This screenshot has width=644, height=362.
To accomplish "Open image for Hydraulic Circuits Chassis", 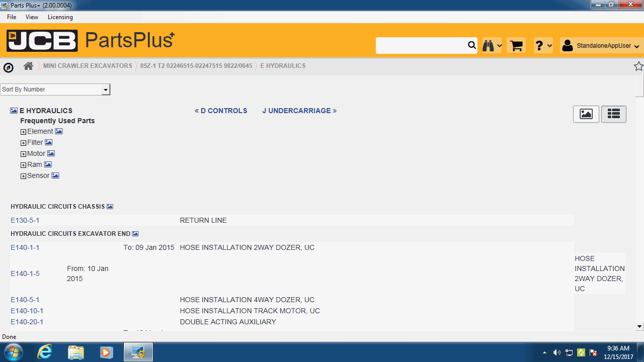I will pyautogui.click(x=110, y=207).
